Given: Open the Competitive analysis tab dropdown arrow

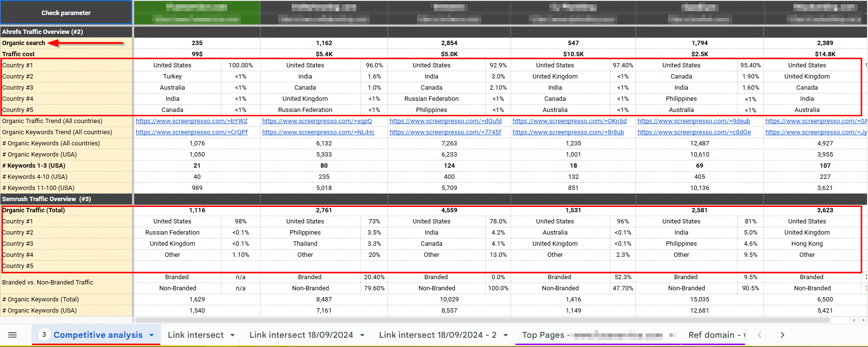Looking at the screenshot, I should 152,335.
